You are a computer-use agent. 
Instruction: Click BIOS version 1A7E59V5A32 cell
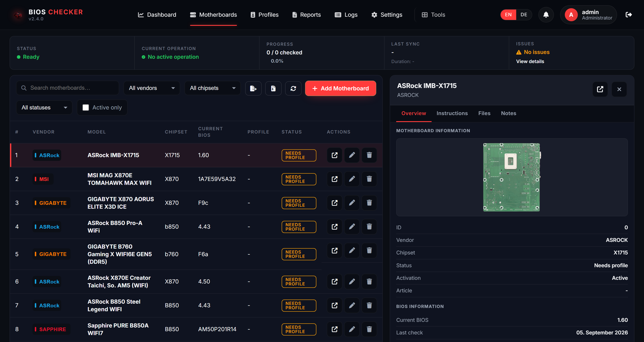[x=217, y=179]
